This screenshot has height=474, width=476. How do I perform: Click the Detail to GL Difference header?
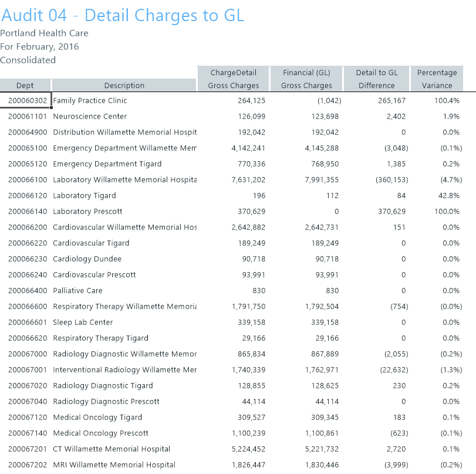pyautogui.click(x=376, y=79)
